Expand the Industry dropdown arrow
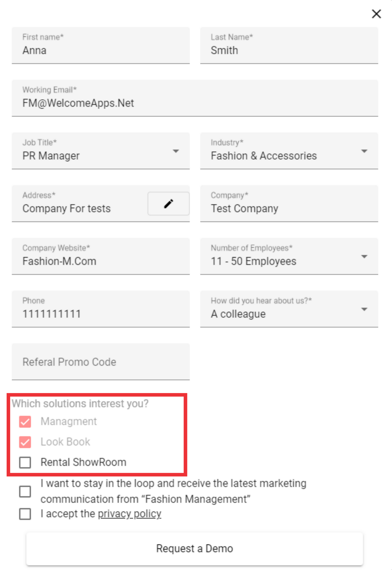Screen dimensions: 392x570 364,151
